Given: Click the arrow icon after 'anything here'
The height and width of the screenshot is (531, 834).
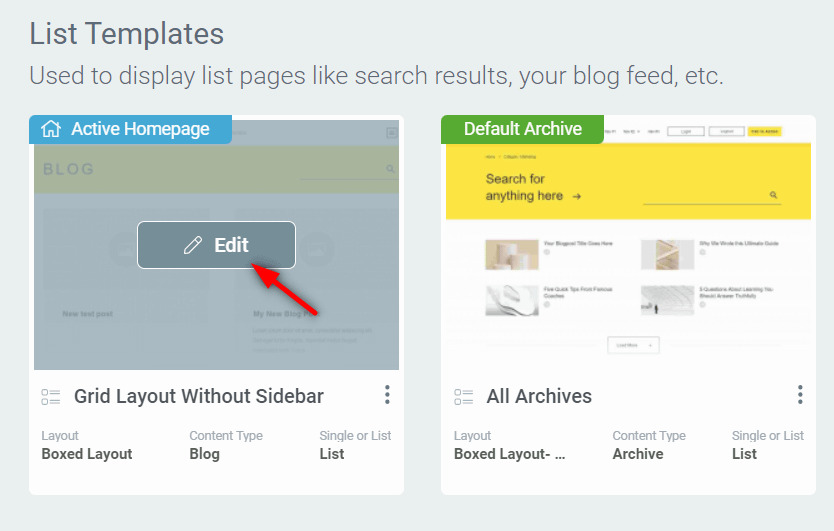Looking at the screenshot, I should [x=577, y=196].
